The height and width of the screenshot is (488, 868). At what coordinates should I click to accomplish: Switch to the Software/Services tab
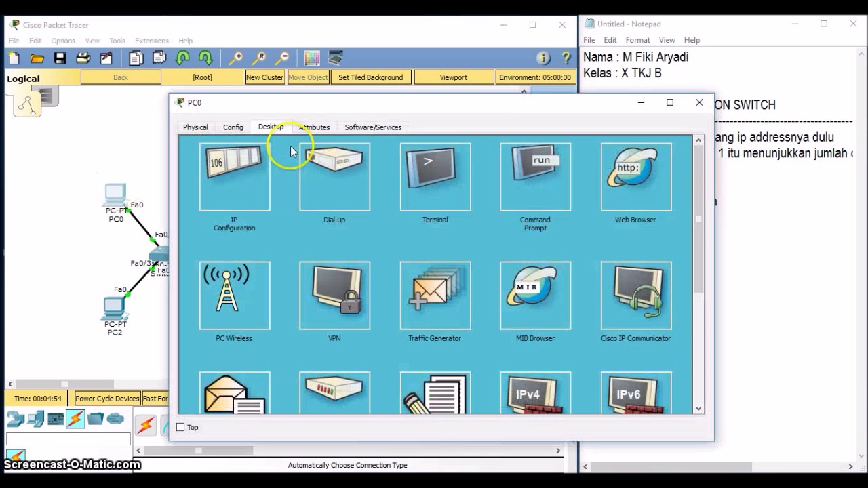(373, 127)
